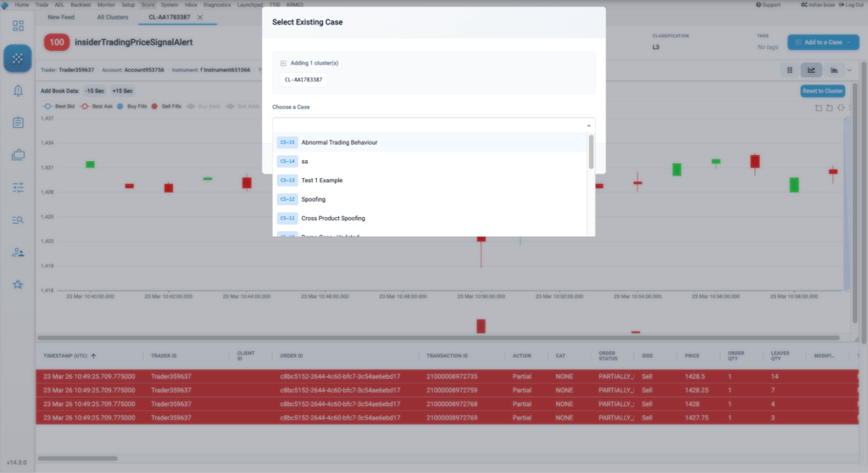This screenshot has width=868, height=473.
Task: Switch to the line chart view icon
Action: coord(811,70)
